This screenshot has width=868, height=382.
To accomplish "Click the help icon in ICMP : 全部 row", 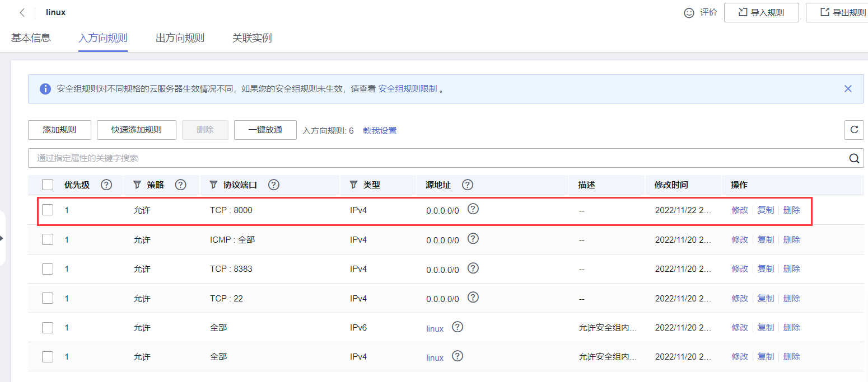I will pyautogui.click(x=473, y=238).
